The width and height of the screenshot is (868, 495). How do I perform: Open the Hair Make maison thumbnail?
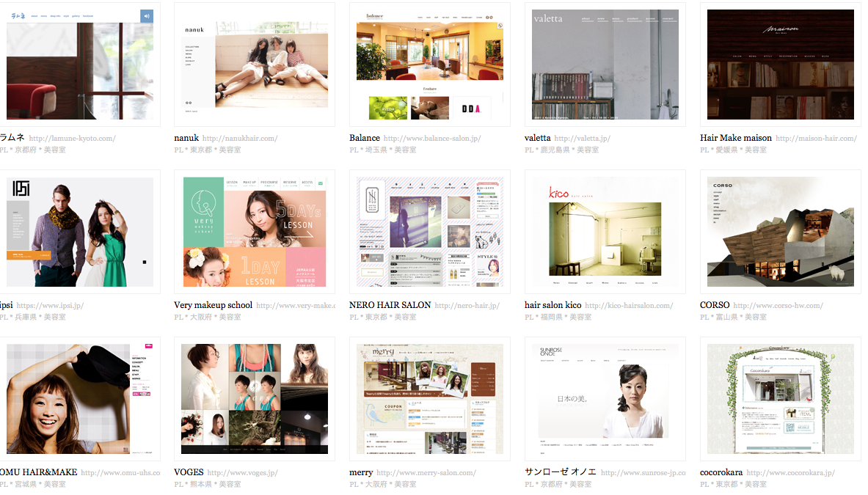pyautogui.click(x=780, y=65)
